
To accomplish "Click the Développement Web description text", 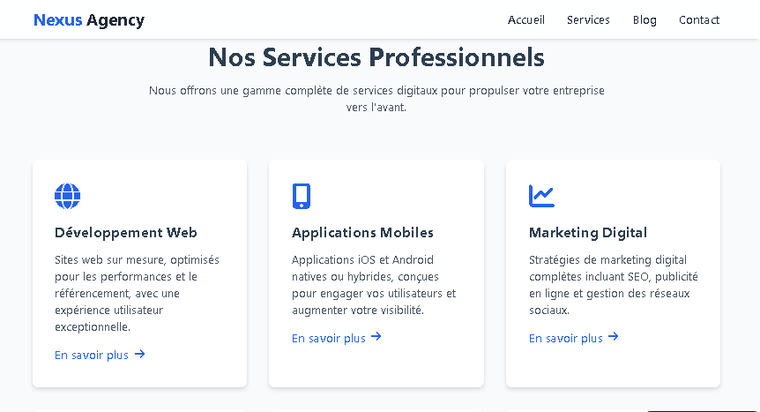I will coord(137,293).
